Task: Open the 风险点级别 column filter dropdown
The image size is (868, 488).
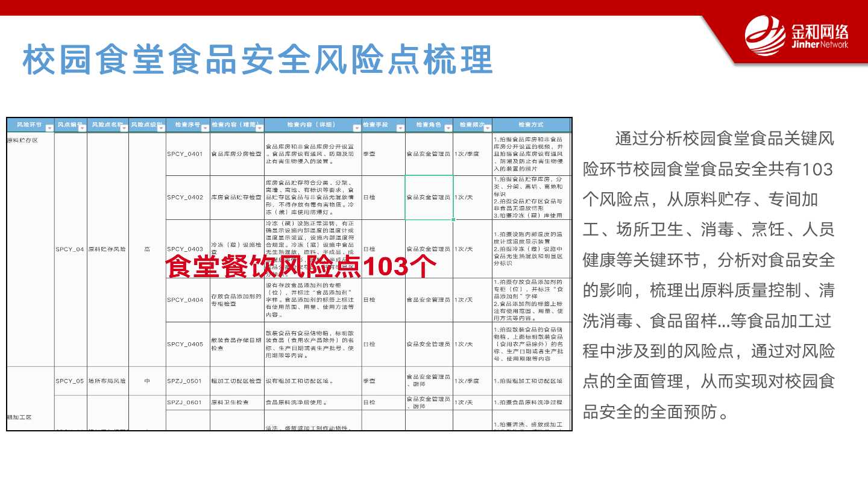Action: [160, 128]
